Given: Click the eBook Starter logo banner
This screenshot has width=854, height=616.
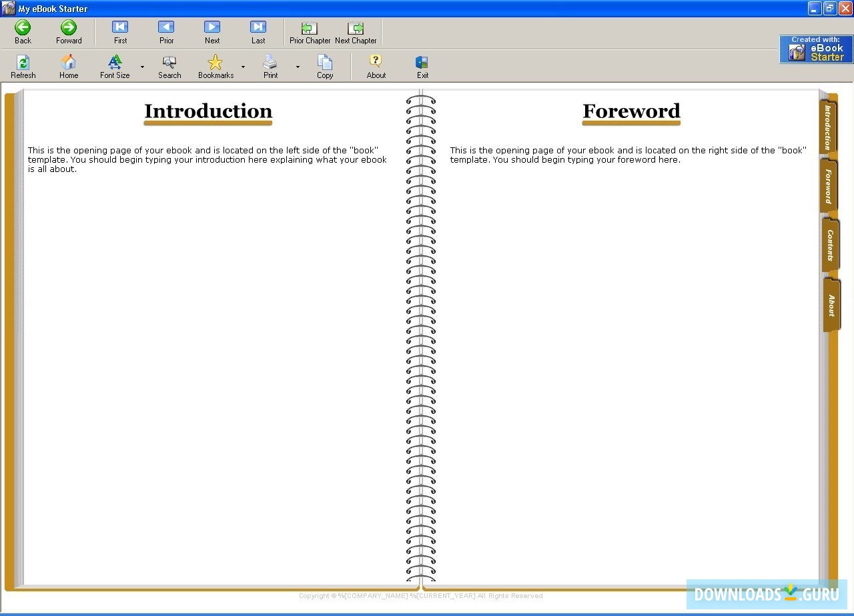Looking at the screenshot, I should [816, 49].
